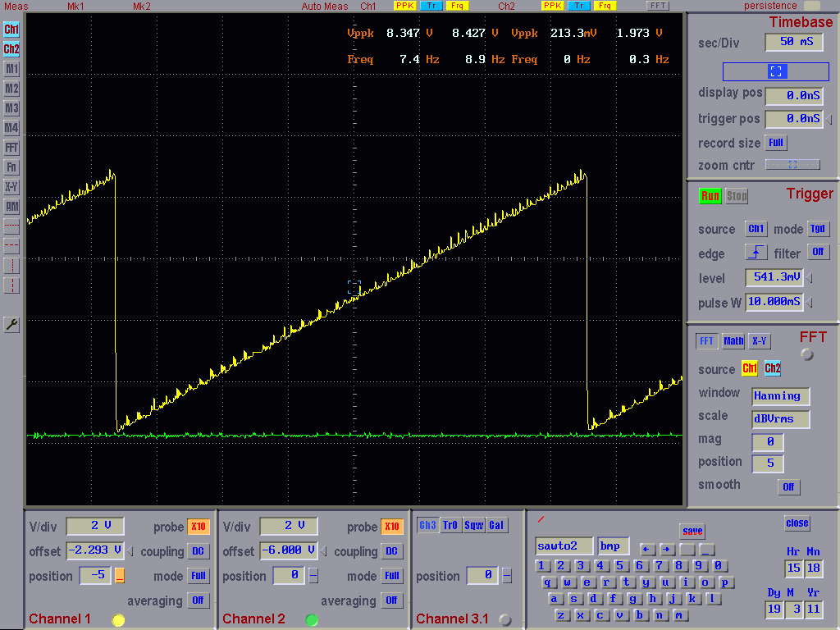
Task: Select the TrO tab
Action: pyautogui.click(x=450, y=526)
